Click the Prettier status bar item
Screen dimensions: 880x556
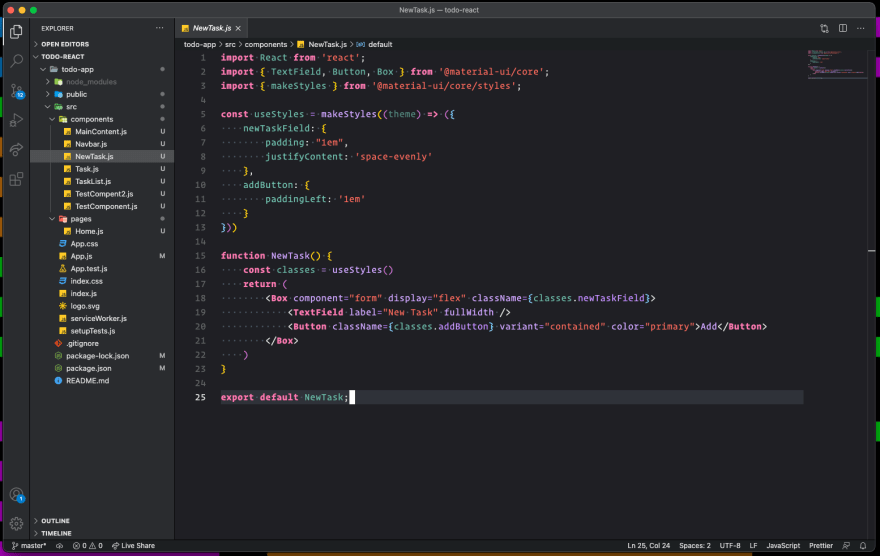[x=821, y=545]
